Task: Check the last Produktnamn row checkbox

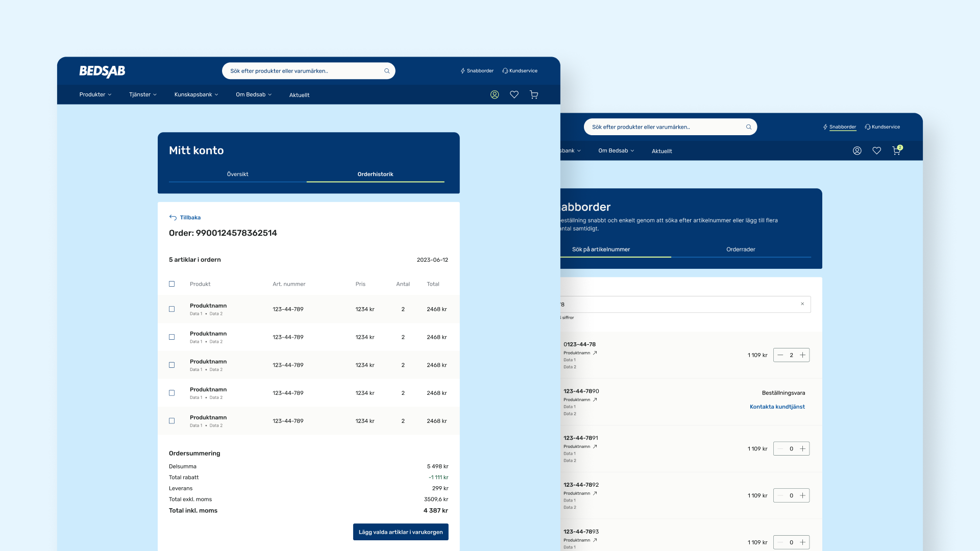Action: coord(172,421)
